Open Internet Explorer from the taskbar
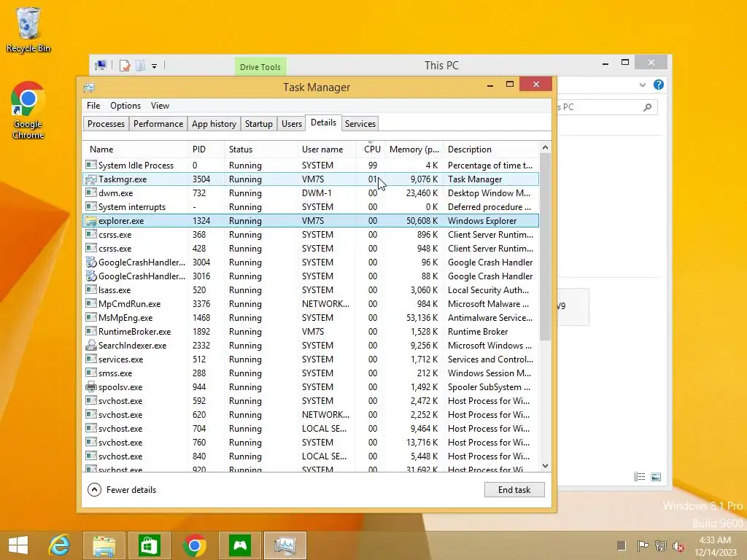 click(59, 545)
